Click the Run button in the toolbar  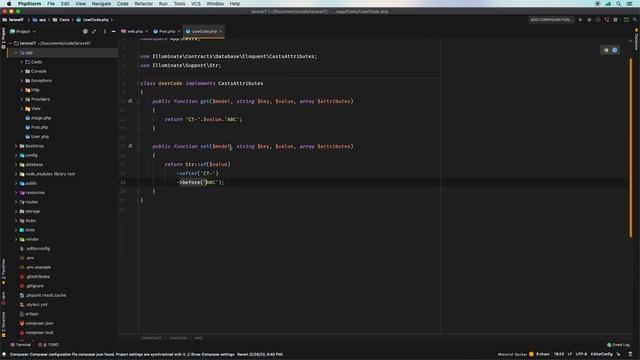pyautogui.click(x=580, y=20)
